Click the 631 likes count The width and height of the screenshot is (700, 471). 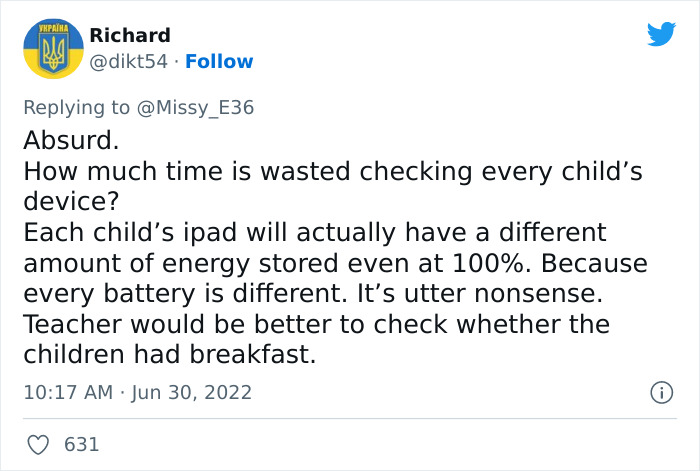82,444
